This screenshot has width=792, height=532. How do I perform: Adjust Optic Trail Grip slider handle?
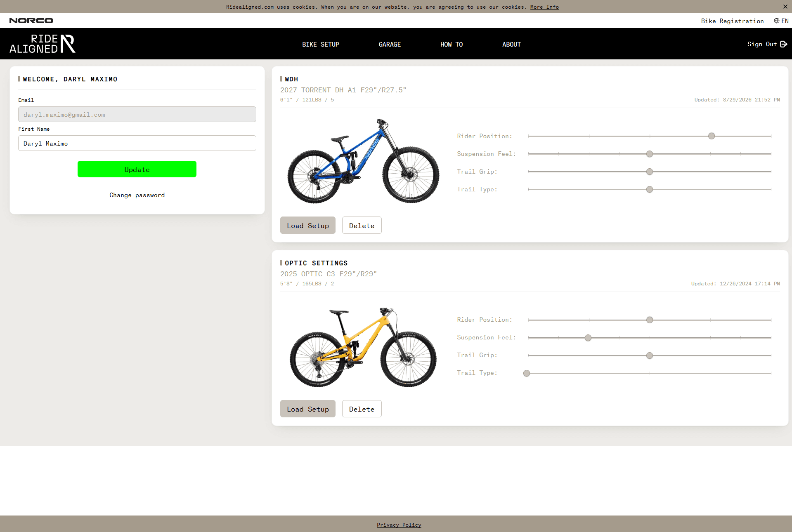tap(650, 355)
